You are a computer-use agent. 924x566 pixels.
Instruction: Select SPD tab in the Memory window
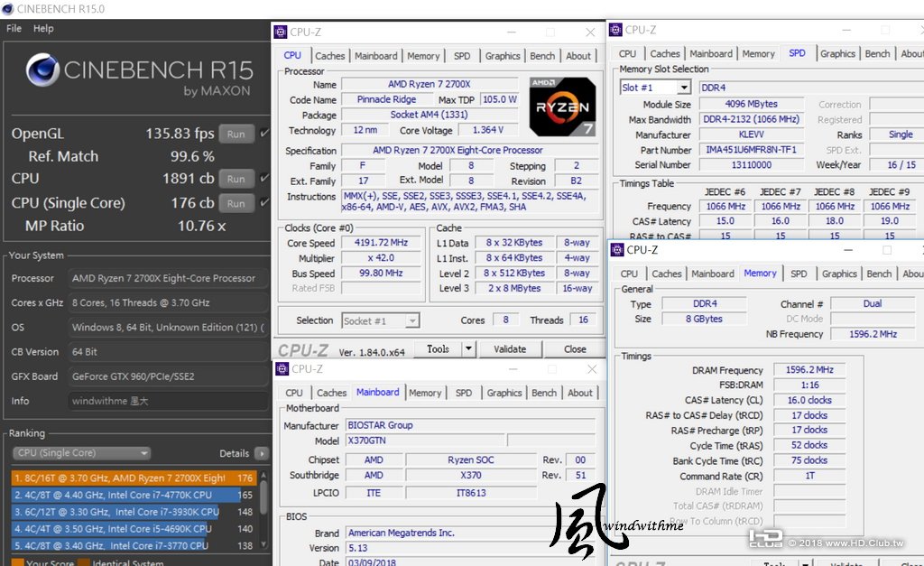click(799, 274)
